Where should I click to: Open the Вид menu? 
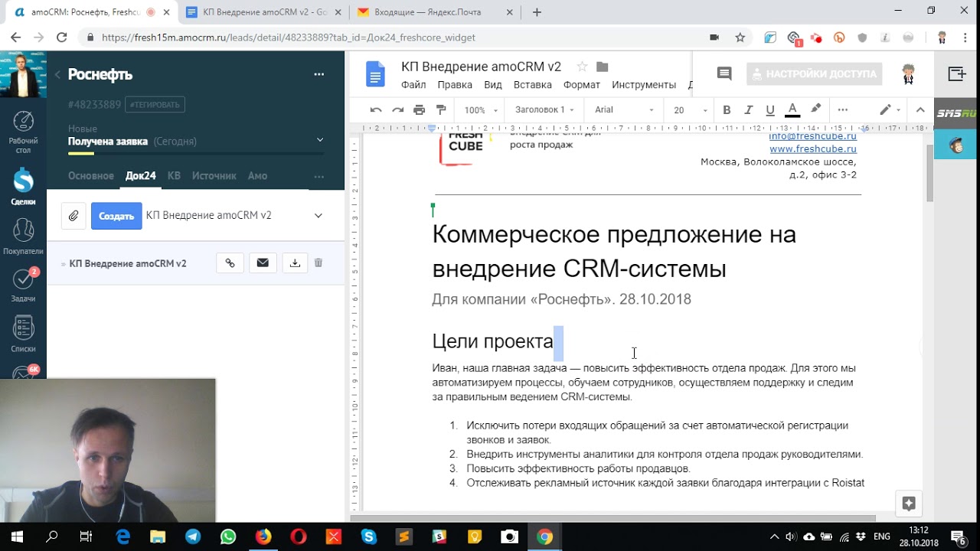493,85
